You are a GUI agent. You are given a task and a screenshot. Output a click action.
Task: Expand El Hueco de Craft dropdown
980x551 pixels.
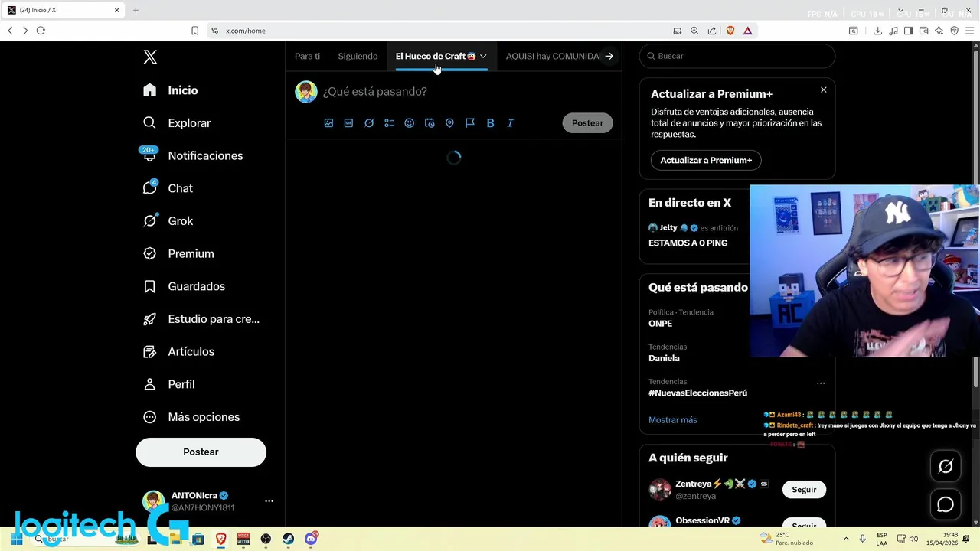click(483, 56)
